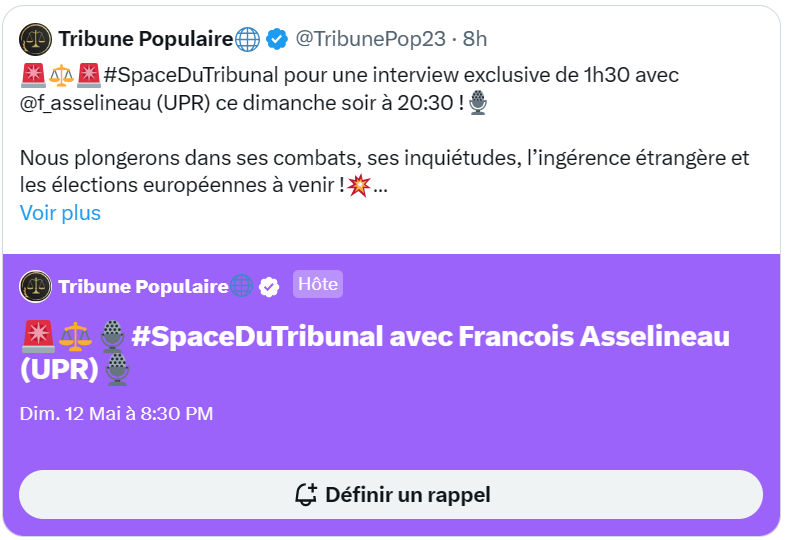Click the bell icon in the reminder button
The width and height of the screenshot is (787, 540).
306,494
